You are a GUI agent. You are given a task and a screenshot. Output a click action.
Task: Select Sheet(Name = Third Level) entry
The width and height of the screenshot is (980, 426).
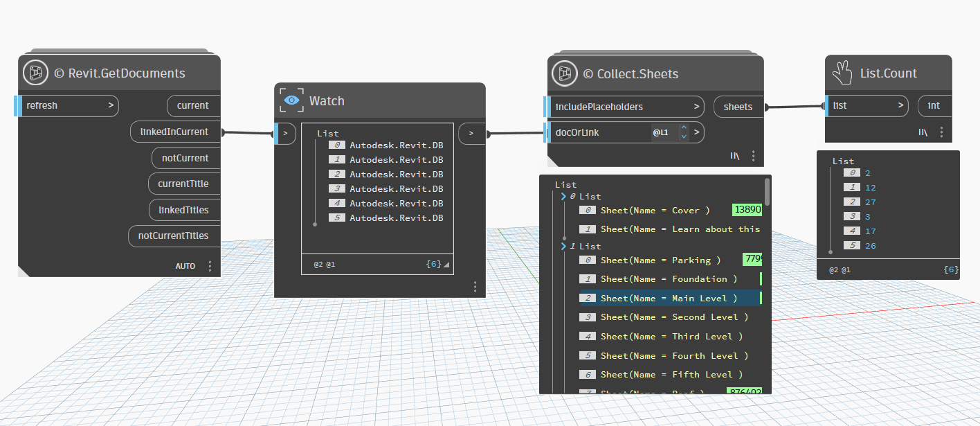[671, 336]
